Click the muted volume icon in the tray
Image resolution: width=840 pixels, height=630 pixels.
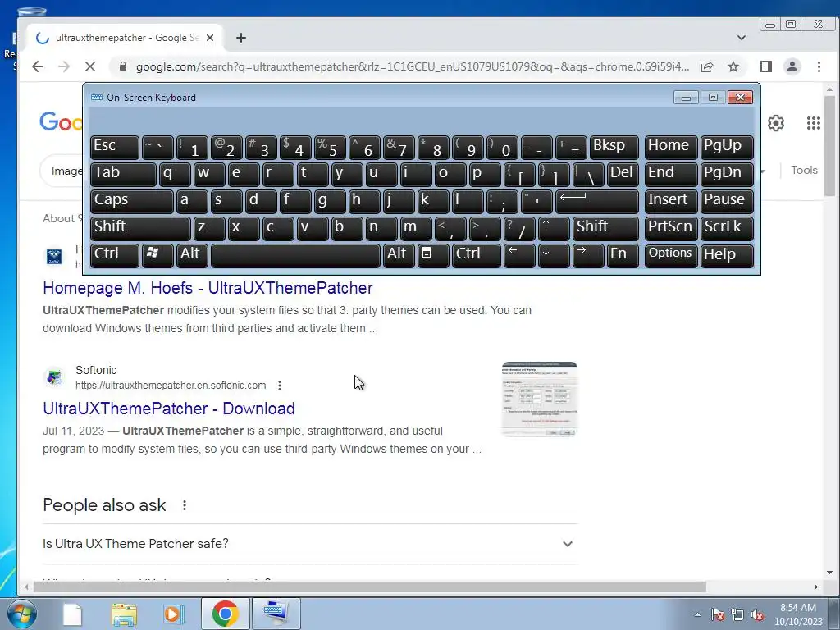coord(757,614)
